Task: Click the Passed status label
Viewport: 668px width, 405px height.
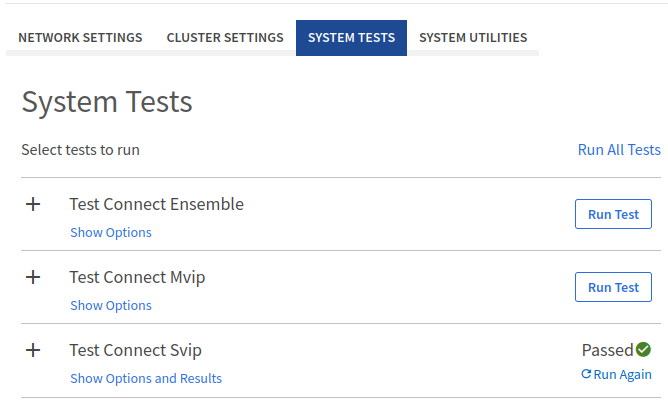Action: pos(607,350)
